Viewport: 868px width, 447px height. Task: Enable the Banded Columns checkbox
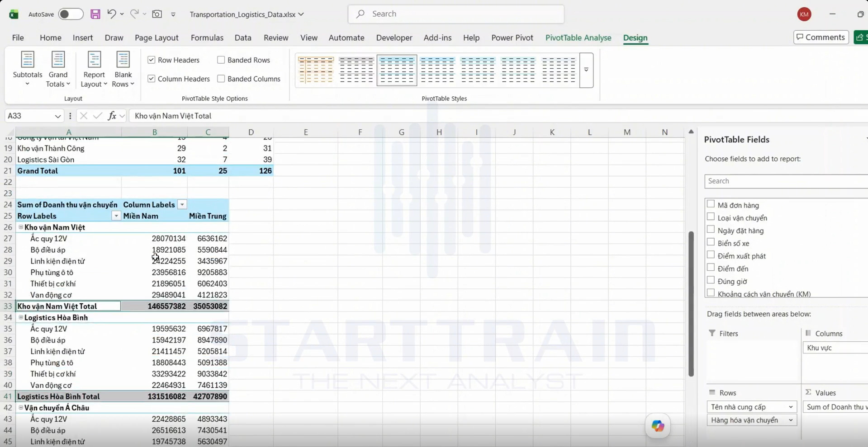[x=221, y=79]
